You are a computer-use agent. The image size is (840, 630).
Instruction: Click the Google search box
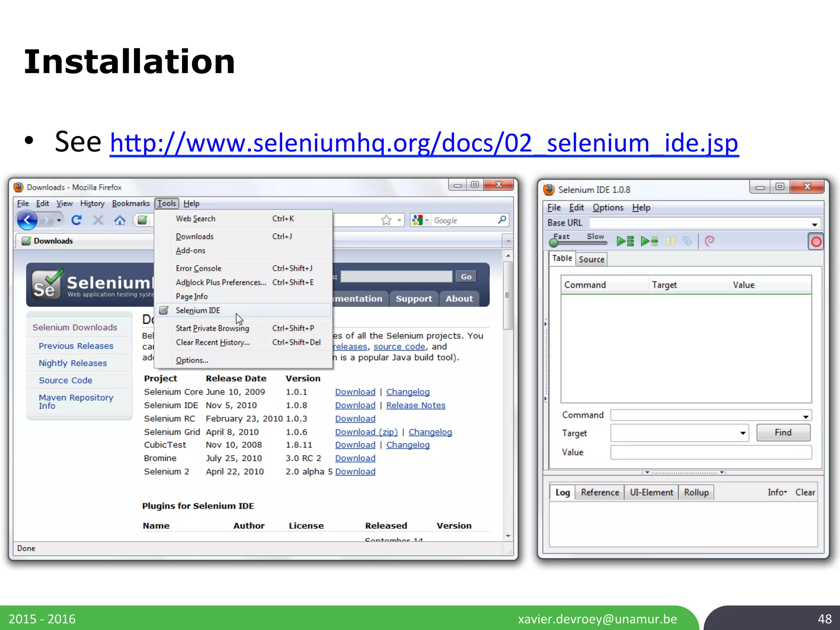click(x=464, y=220)
